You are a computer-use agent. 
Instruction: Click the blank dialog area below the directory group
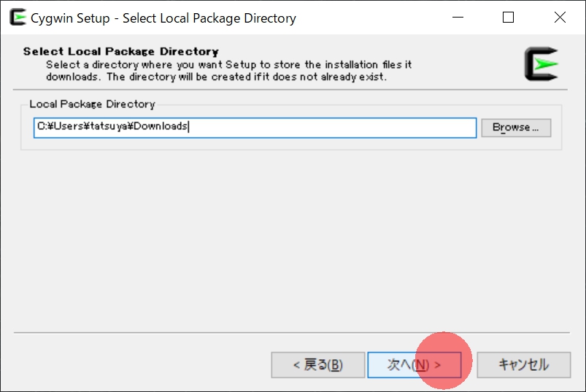(291, 241)
